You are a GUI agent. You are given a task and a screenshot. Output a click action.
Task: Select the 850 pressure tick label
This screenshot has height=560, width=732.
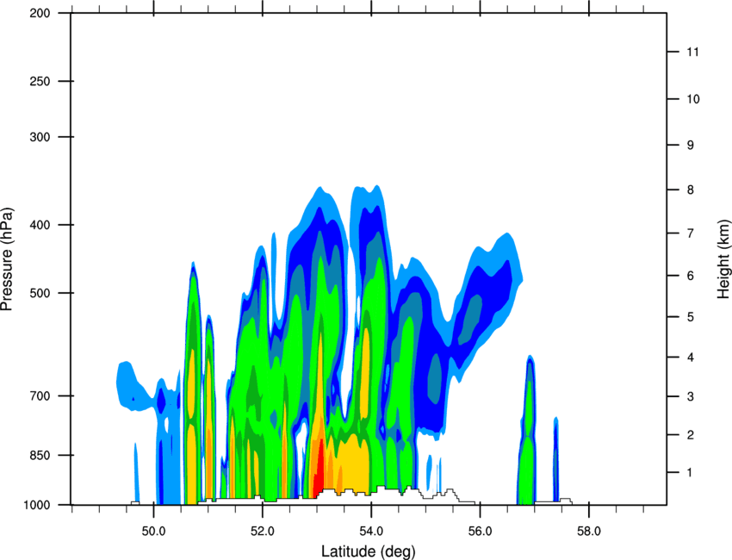pos(40,455)
